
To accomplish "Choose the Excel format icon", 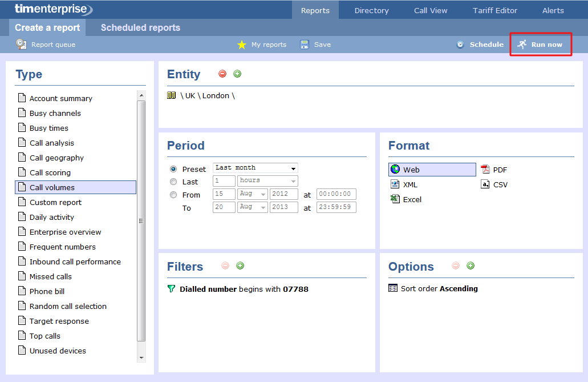I will coord(395,199).
